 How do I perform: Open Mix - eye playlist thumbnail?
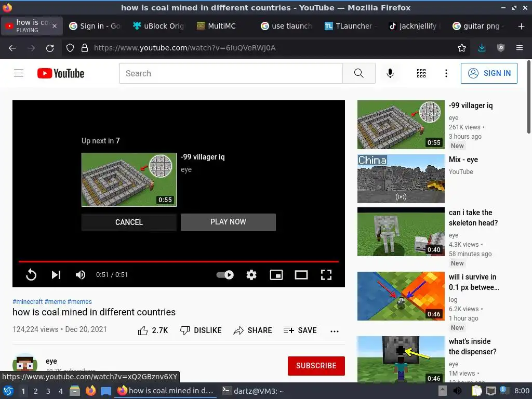pos(401,179)
